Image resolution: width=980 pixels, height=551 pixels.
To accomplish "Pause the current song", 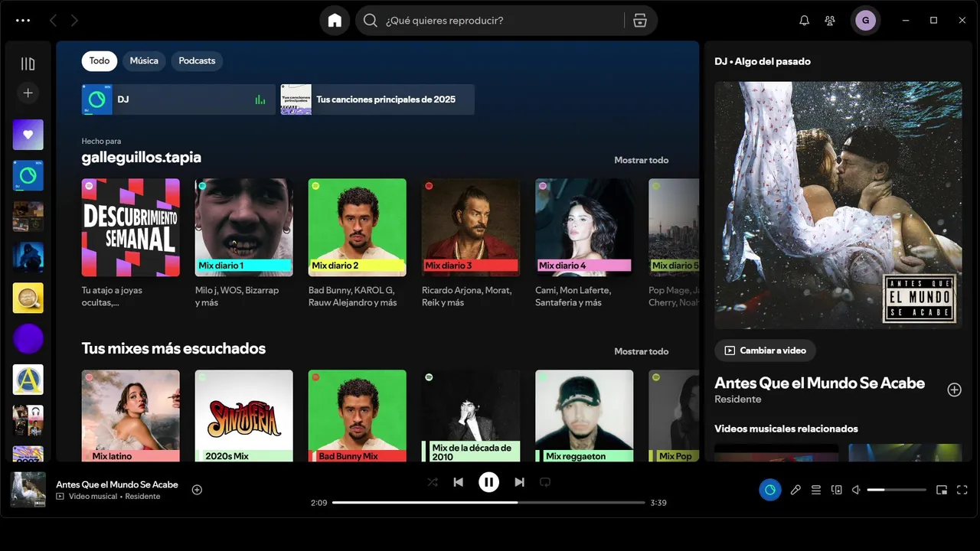I will (488, 482).
